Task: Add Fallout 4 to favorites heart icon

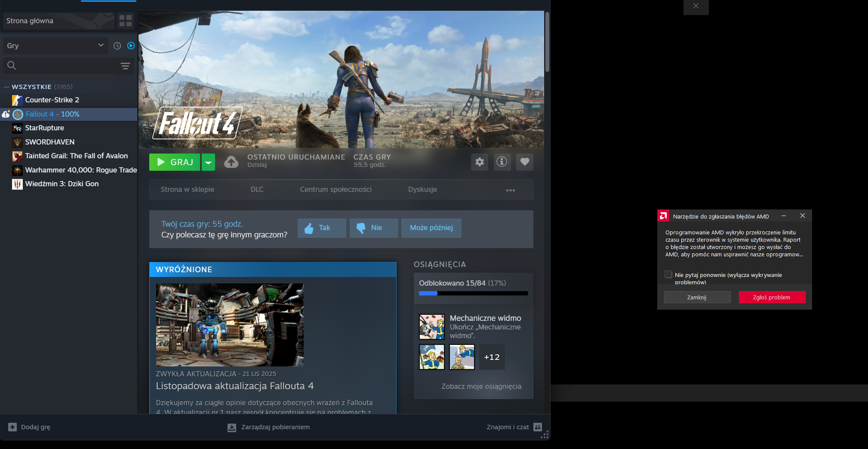Action: tap(525, 162)
